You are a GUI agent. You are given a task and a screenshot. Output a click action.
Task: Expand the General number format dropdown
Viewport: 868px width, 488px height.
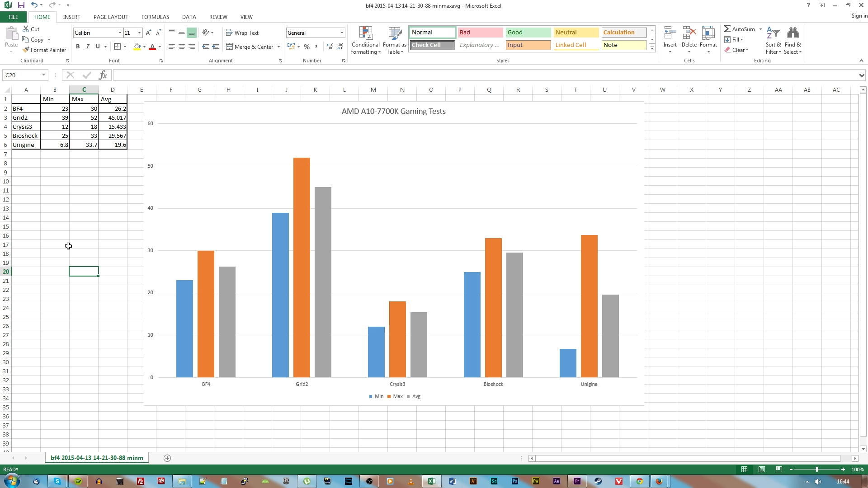(x=342, y=33)
